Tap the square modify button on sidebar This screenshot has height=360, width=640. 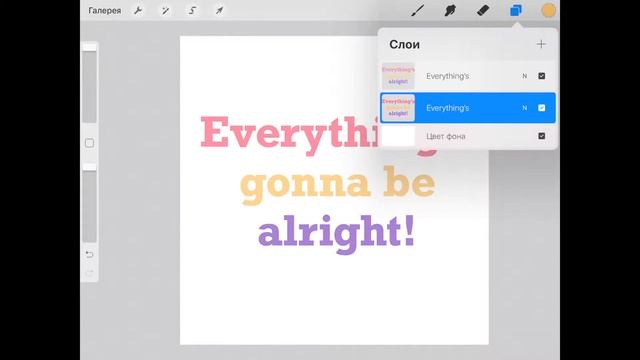89,143
